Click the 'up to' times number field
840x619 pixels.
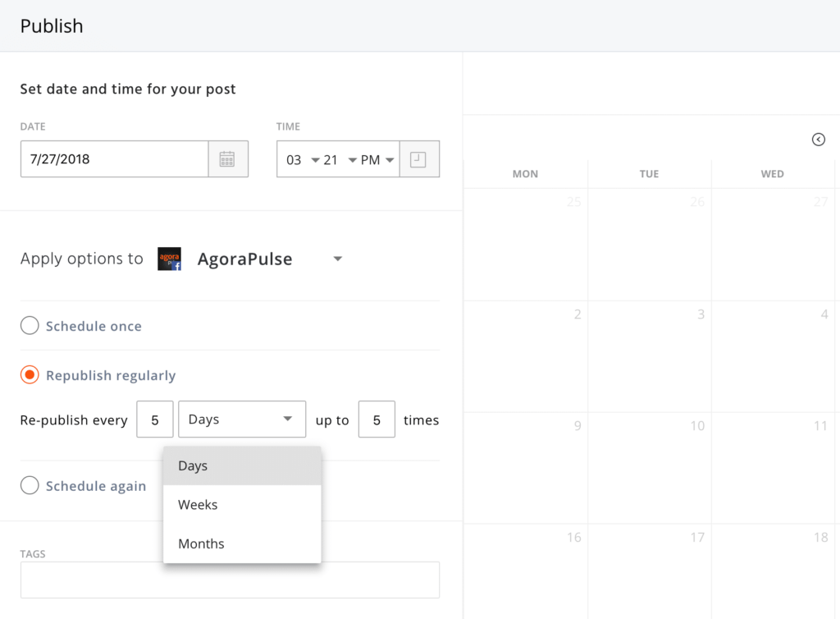(x=377, y=420)
